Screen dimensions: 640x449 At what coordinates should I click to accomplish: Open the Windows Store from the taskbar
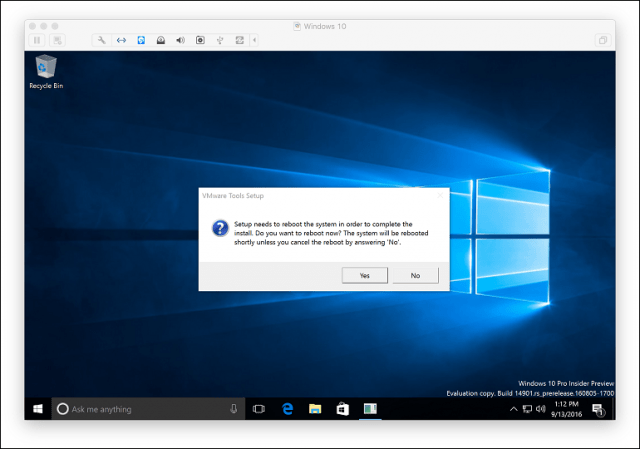pyautogui.click(x=342, y=409)
